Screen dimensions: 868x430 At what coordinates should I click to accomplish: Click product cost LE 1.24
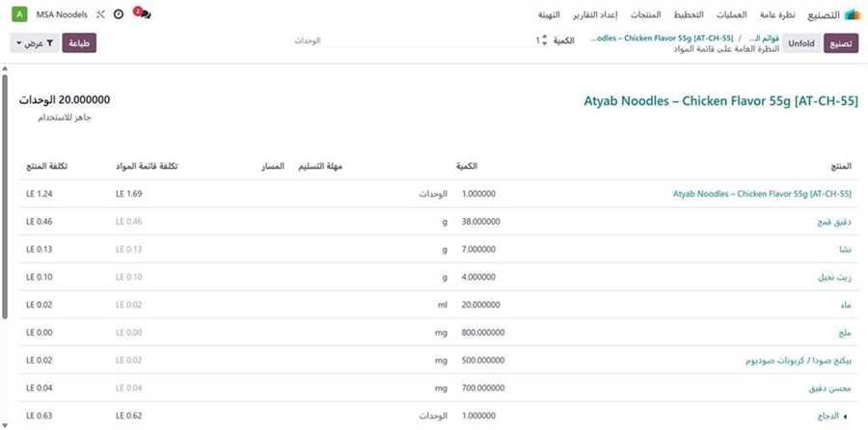tap(40, 194)
